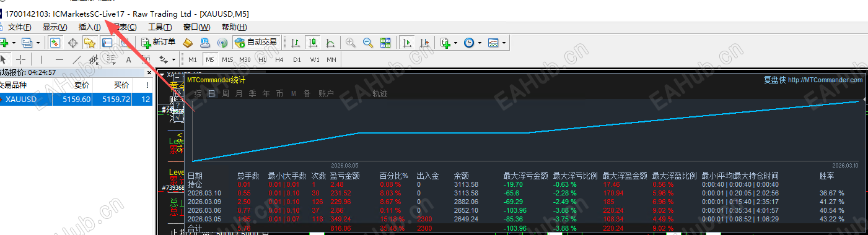Select the 轨迹 statistics tab
Screen dimensions: 868x235
[380, 93]
